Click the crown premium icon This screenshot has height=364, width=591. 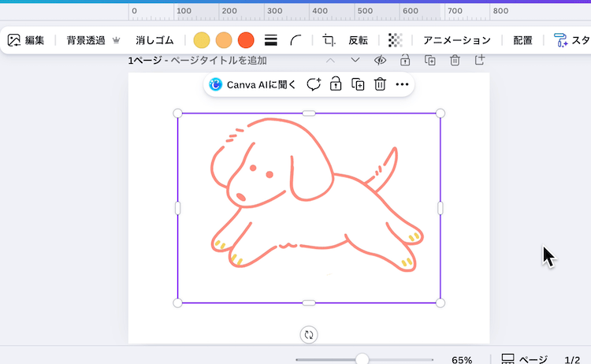pos(116,40)
